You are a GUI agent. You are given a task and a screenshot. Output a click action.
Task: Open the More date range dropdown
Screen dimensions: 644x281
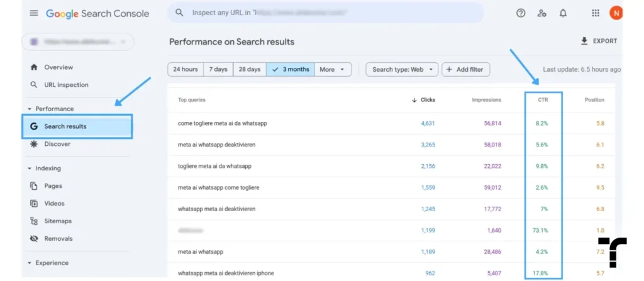click(x=333, y=69)
